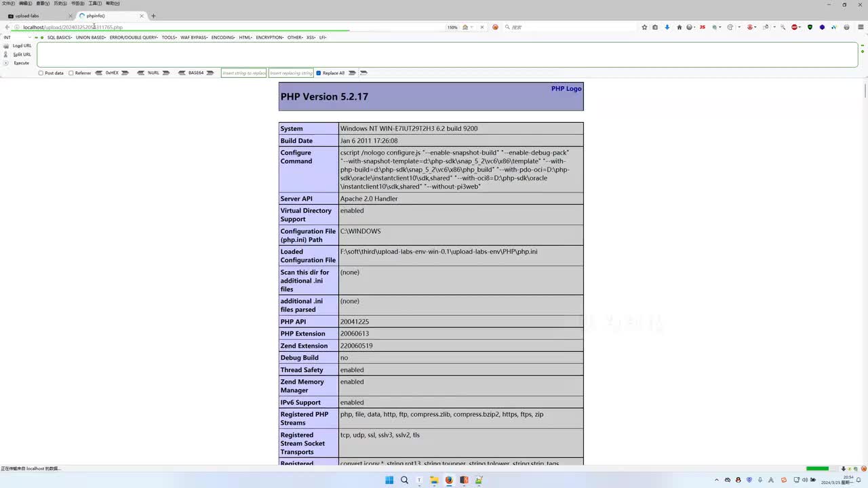Click the blue hexagon extension icon

822,27
